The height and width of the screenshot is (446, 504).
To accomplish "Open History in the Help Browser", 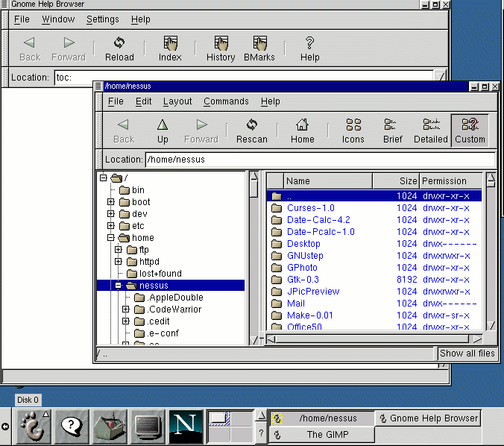I will 221,49.
